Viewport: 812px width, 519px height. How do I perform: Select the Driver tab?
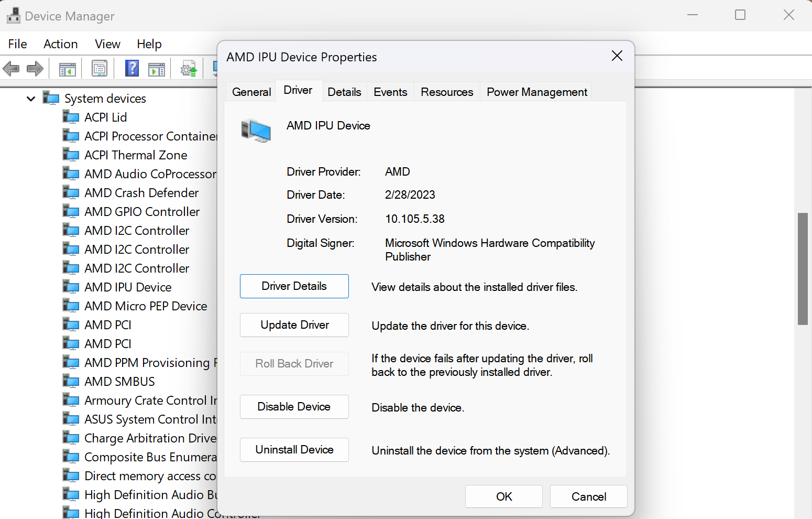point(298,90)
